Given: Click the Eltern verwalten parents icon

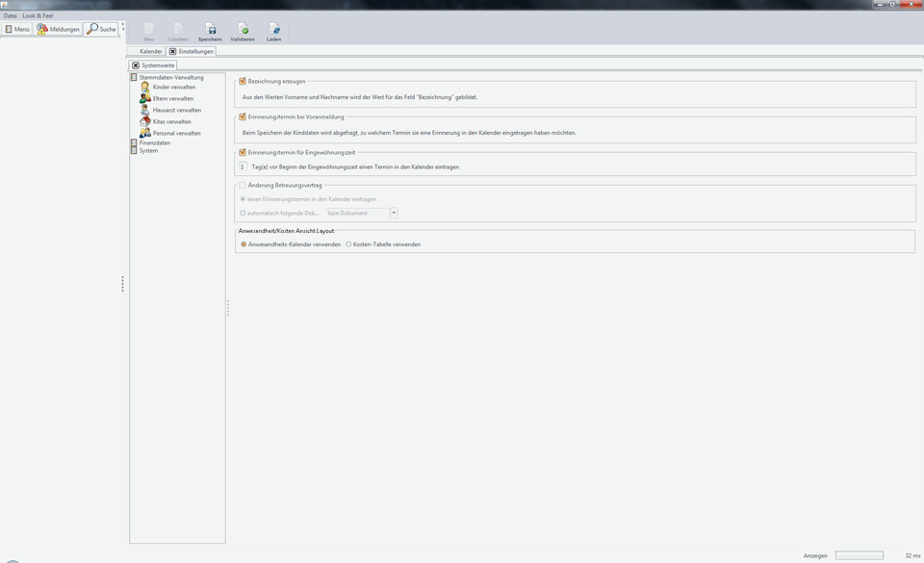Looking at the screenshot, I should [145, 98].
